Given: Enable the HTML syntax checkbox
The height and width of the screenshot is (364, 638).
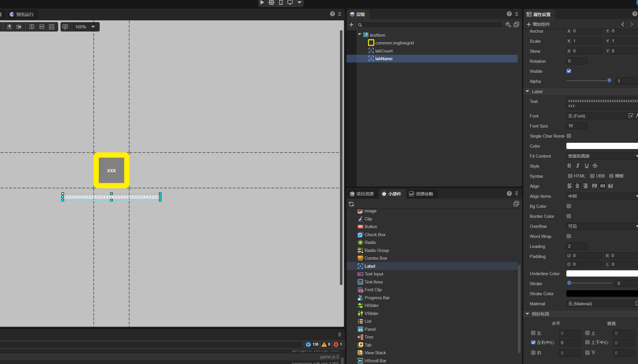Looking at the screenshot, I should click(570, 176).
